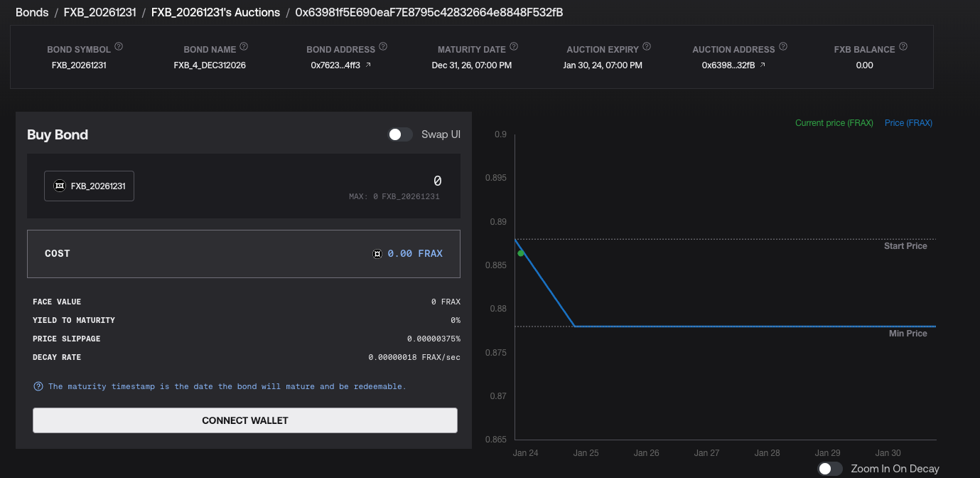Screen dimensions: 980x478
Task: Toggle the Swap UI switch
Action: pos(400,134)
